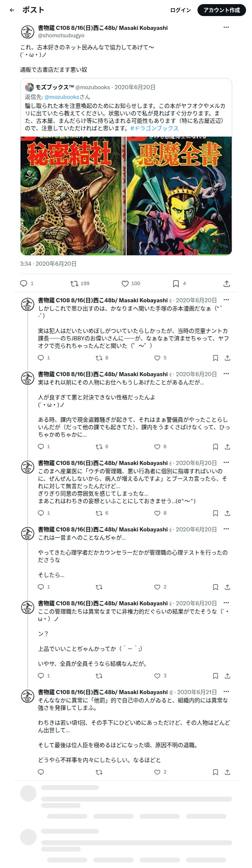This screenshot has width=252, height=868.
Task: Repost the reply showing 8 reposts
Action: coord(102,358)
